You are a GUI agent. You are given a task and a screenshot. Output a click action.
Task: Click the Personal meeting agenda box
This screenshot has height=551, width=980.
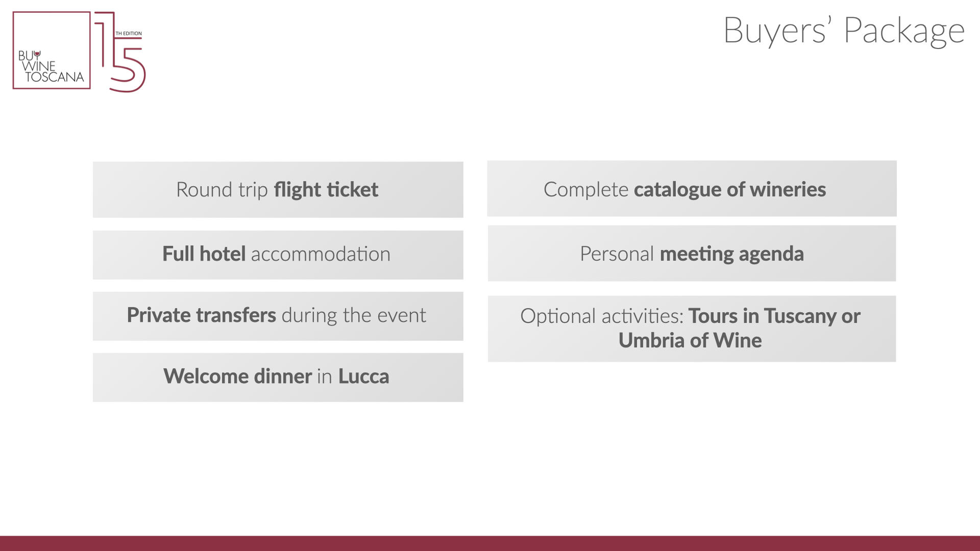692,254
